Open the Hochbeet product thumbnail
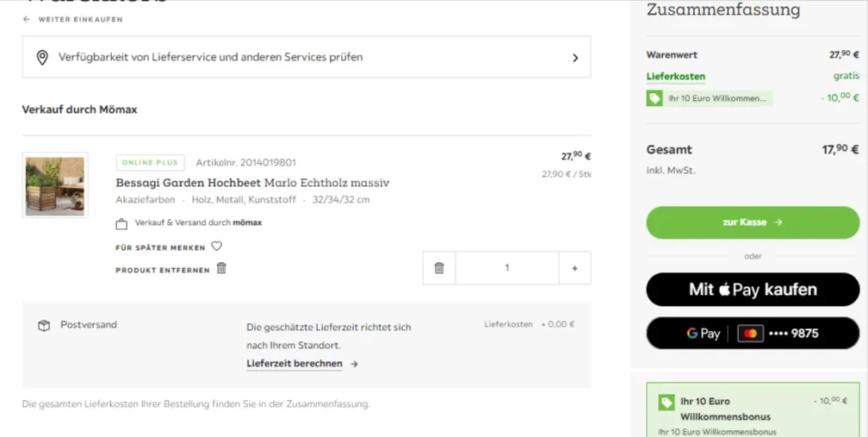The height and width of the screenshot is (437, 868). click(x=55, y=185)
